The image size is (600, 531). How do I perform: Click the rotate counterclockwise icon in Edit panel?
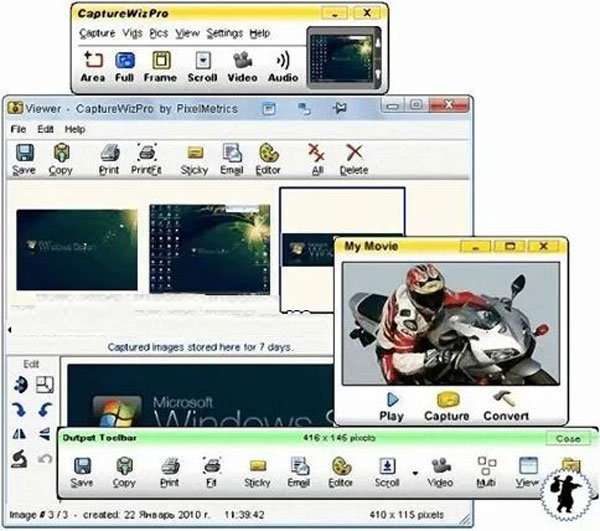coord(45,410)
